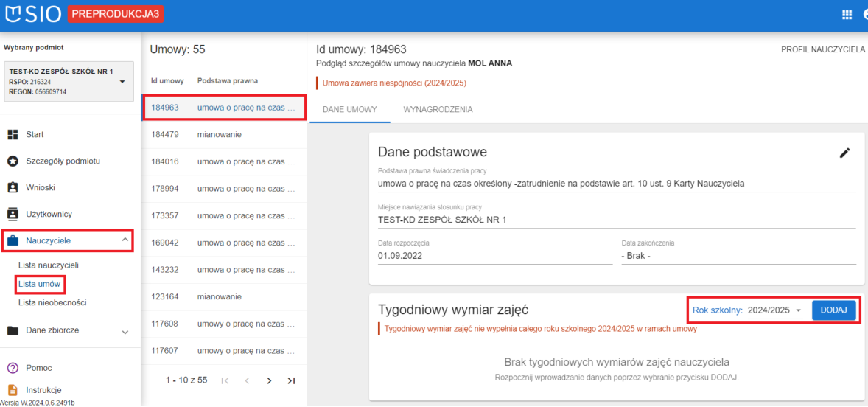Expand the Dane zbiorcze menu section
Screen dimensions: 868x407
point(125,331)
